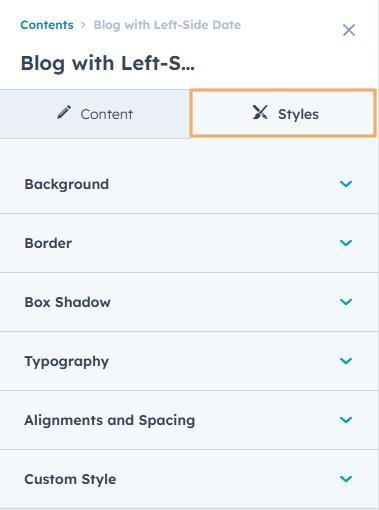Close the module editor panel
The width and height of the screenshot is (379, 510).
tap(349, 30)
